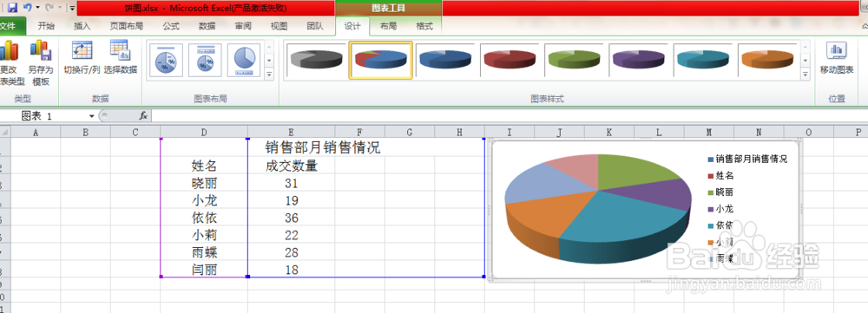Select column A header

[x=36, y=132]
